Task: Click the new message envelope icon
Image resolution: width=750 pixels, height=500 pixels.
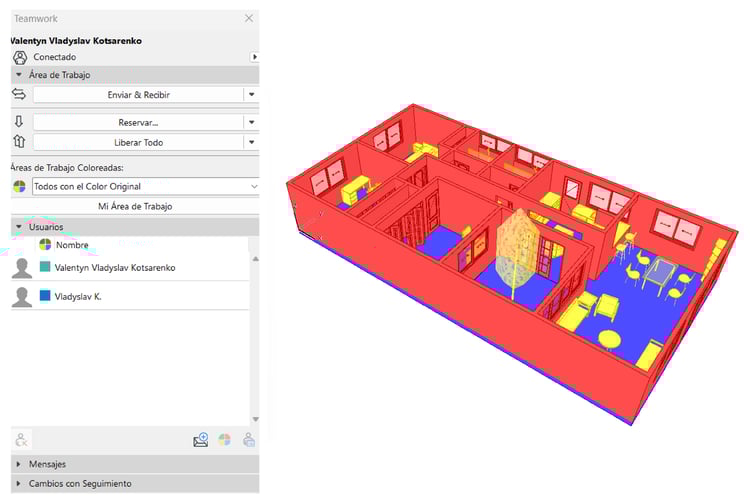Action: tap(201, 440)
